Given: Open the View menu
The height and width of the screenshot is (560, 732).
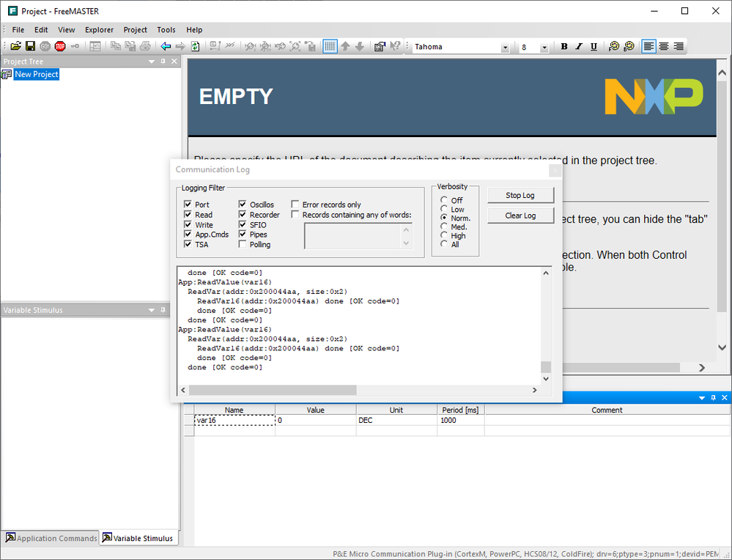Looking at the screenshot, I should [x=66, y=30].
